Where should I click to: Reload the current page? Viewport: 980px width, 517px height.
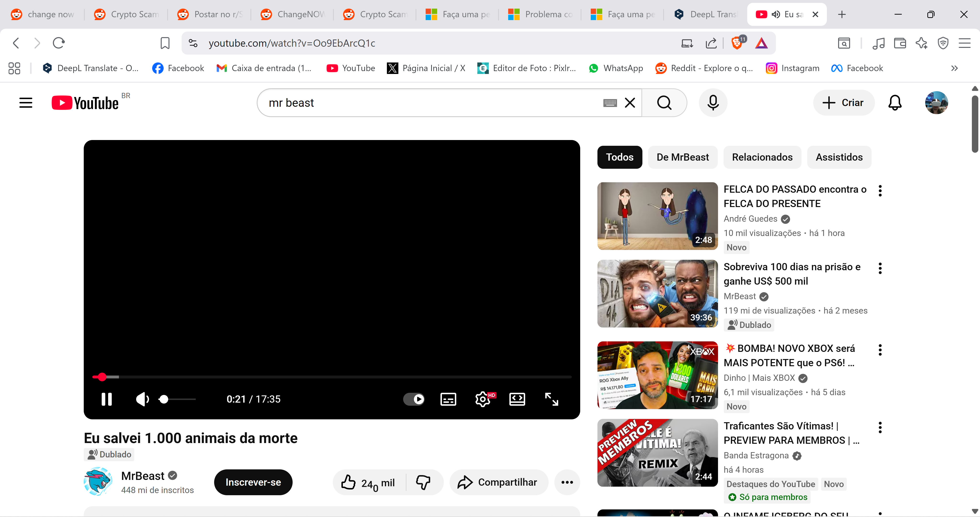(x=59, y=43)
